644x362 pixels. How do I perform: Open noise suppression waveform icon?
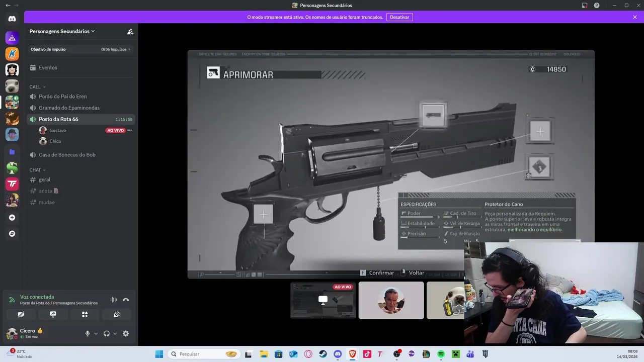[x=114, y=300]
